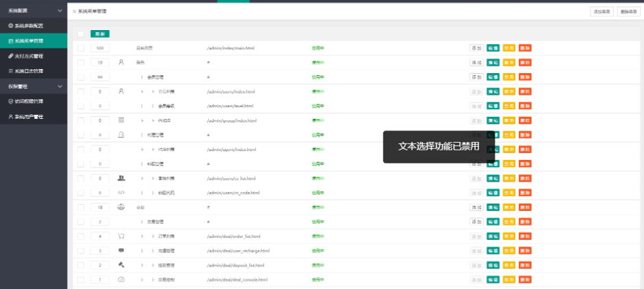644x289 pixels.
Task: Click the /admin/index/main.html path text
Action: 231,48
